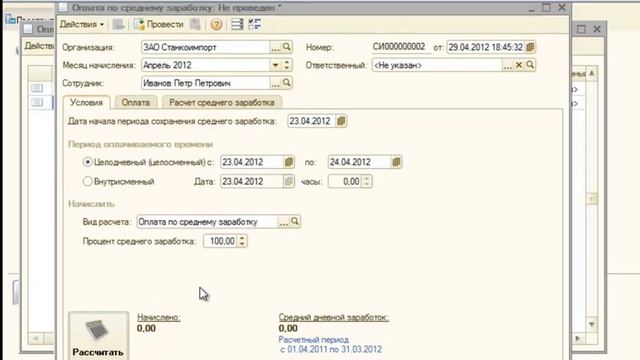This screenshot has height=360, width=640.
Task: Click the 'по' end date field 24.04.2012
Action: 359,162
